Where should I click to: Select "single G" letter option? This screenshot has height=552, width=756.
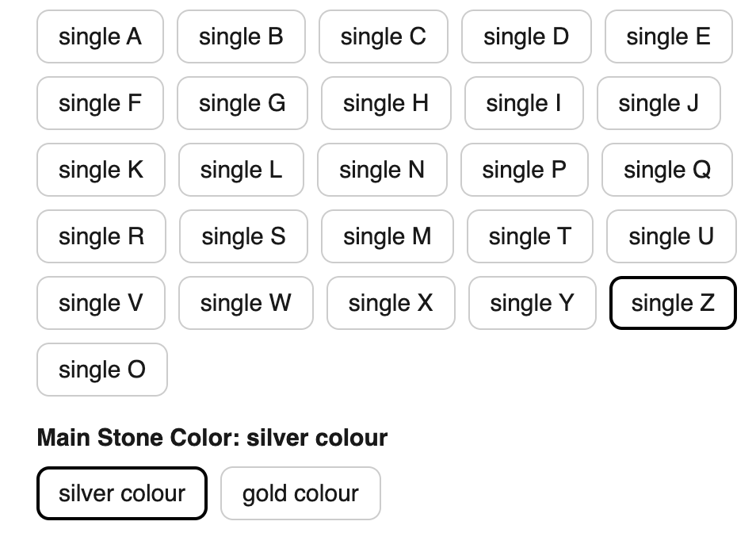tap(242, 103)
